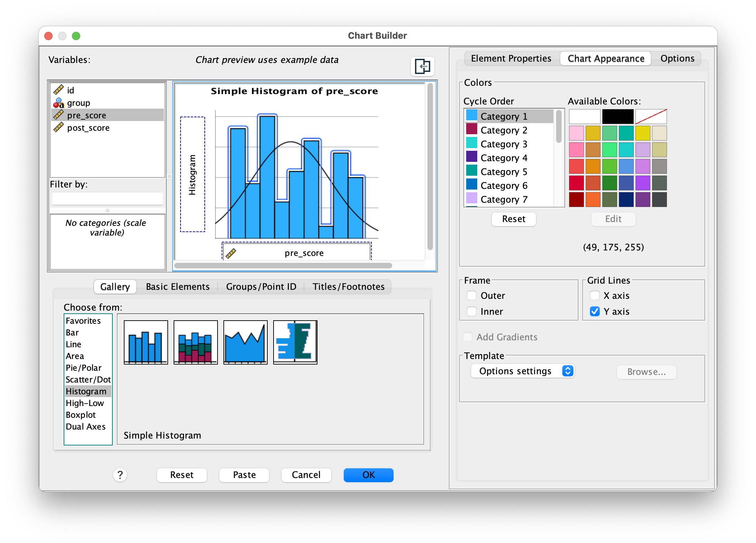Select Category 4 in Cycle Order list
The height and width of the screenshot is (543, 756).
(504, 158)
